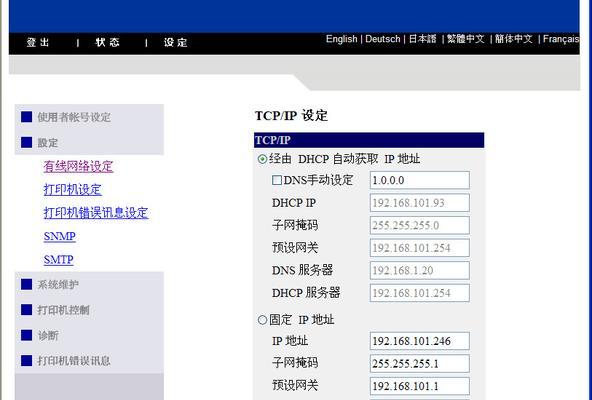Select 经由 DHCP 自动获取 IP 地址 radio button
This screenshot has width=592, height=400.
pos(262,159)
